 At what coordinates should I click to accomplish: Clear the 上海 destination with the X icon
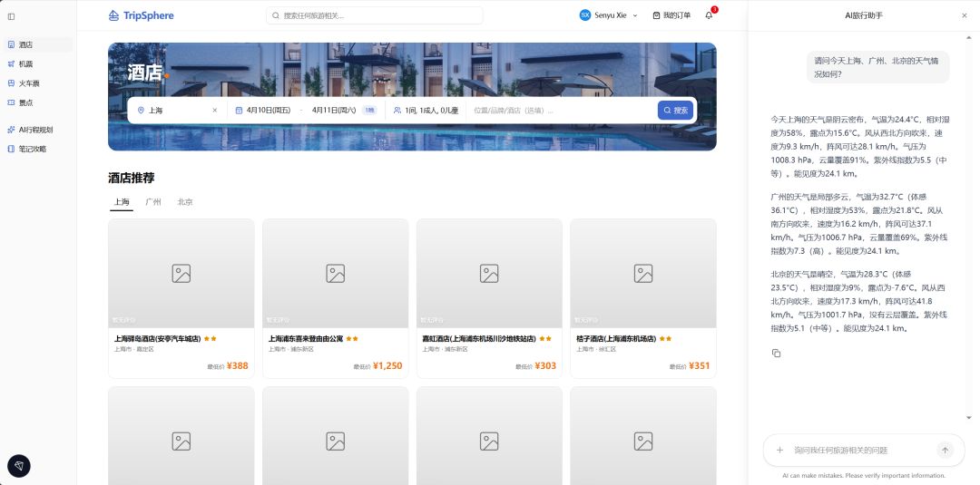tap(215, 111)
